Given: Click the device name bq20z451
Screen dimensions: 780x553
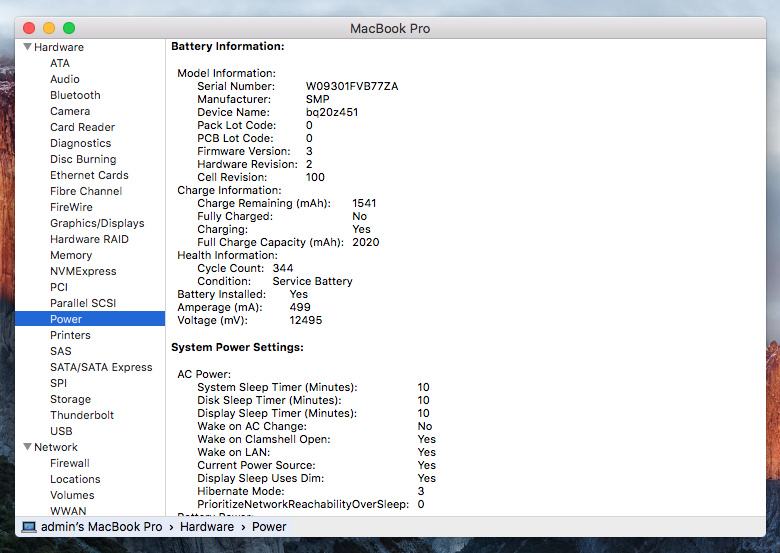Looking at the screenshot, I should pyautogui.click(x=332, y=112).
